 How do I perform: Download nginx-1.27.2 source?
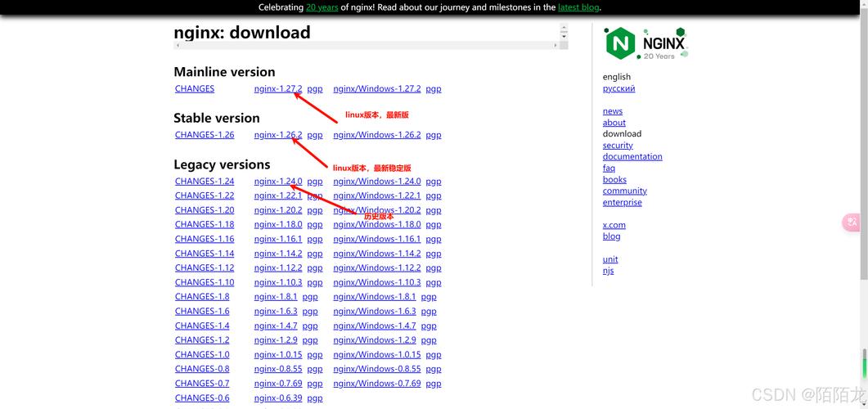click(278, 88)
